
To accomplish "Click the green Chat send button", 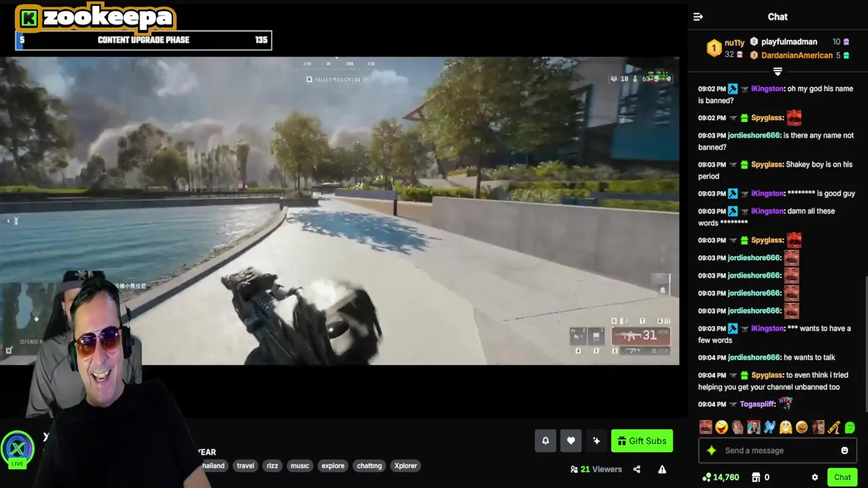I will click(842, 478).
